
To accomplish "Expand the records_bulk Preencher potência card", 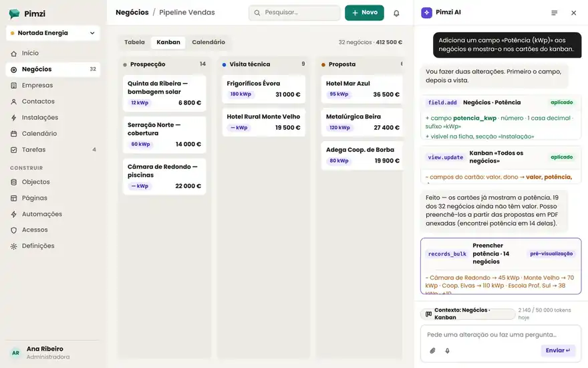I will point(500,266).
